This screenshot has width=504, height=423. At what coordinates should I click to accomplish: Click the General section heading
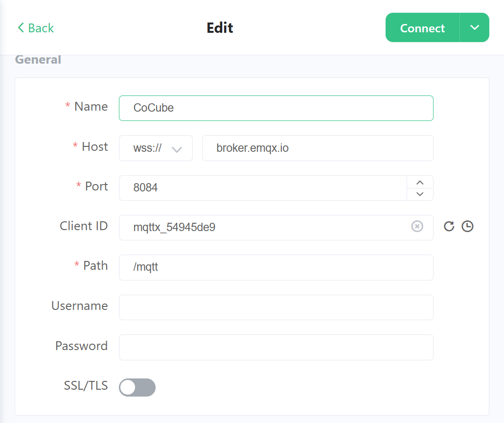[38, 60]
